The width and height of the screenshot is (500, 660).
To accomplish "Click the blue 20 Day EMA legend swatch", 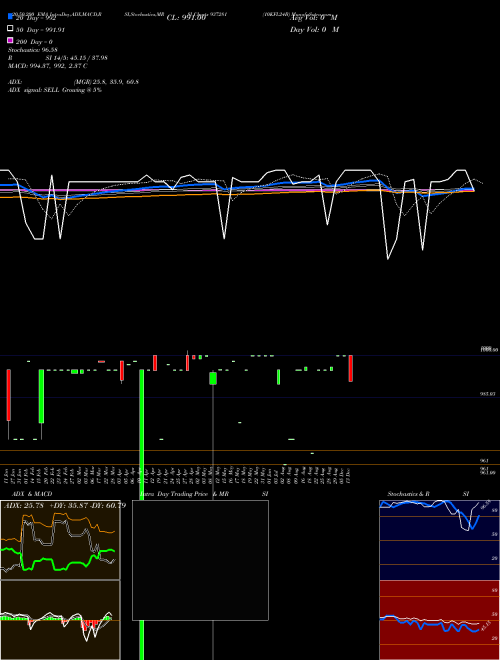I will 10,17.
